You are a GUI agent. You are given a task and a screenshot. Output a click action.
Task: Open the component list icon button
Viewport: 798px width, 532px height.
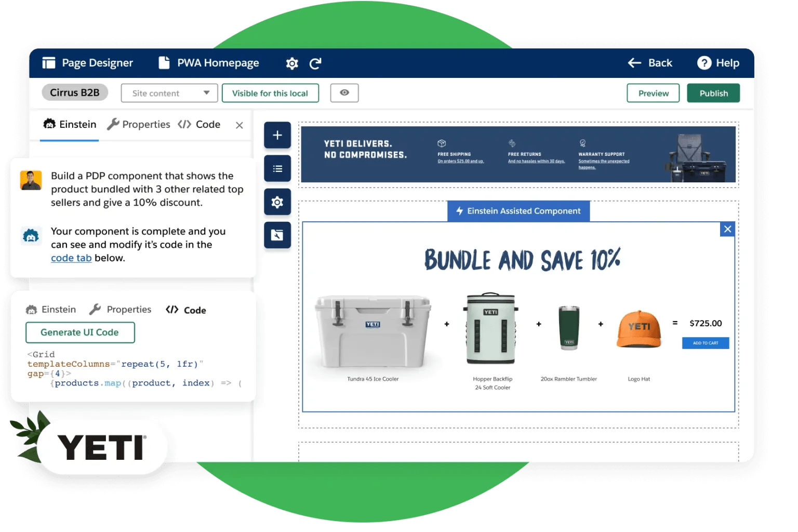click(x=277, y=168)
